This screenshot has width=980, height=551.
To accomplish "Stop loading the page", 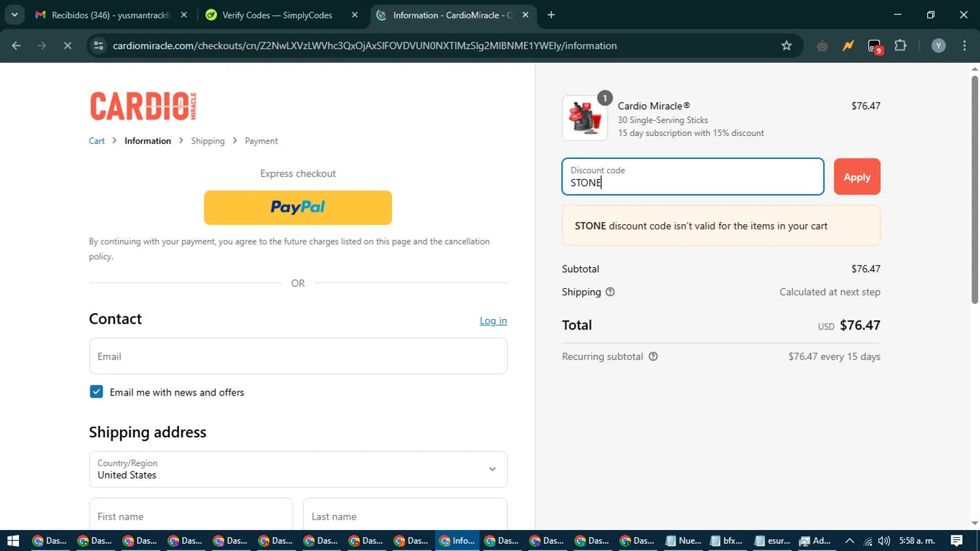I will (67, 46).
